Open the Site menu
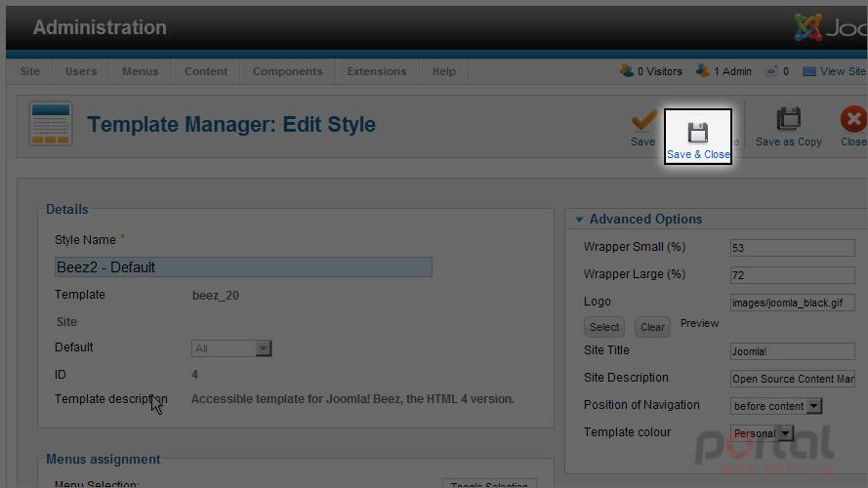This screenshot has height=488, width=868. click(x=30, y=71)
